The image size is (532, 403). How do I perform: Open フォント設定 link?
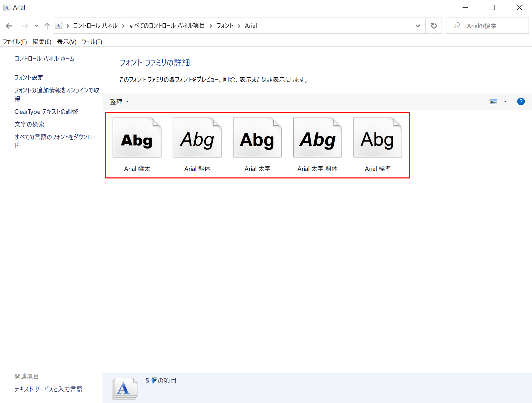coord(29,78)
